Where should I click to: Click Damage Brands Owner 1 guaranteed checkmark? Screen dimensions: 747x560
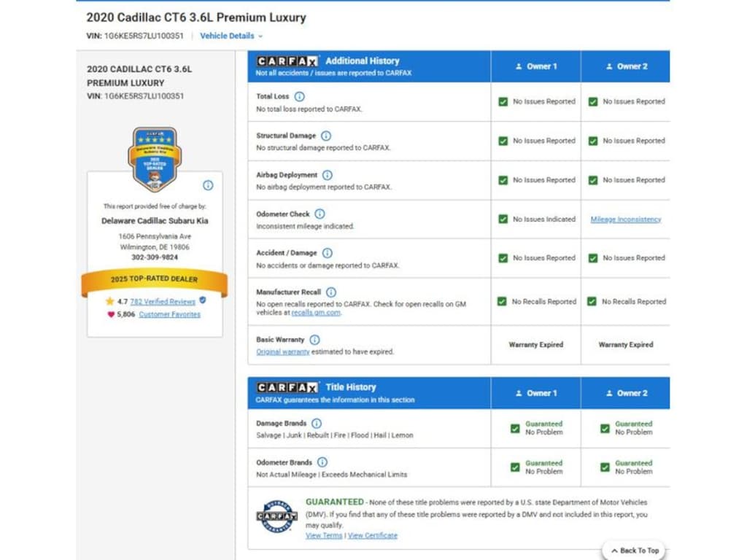(x=515, y=429)
